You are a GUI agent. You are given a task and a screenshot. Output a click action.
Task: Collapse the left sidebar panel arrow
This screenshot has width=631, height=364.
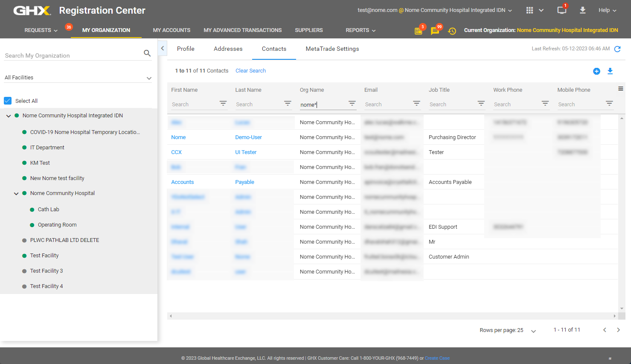(162, 49)
